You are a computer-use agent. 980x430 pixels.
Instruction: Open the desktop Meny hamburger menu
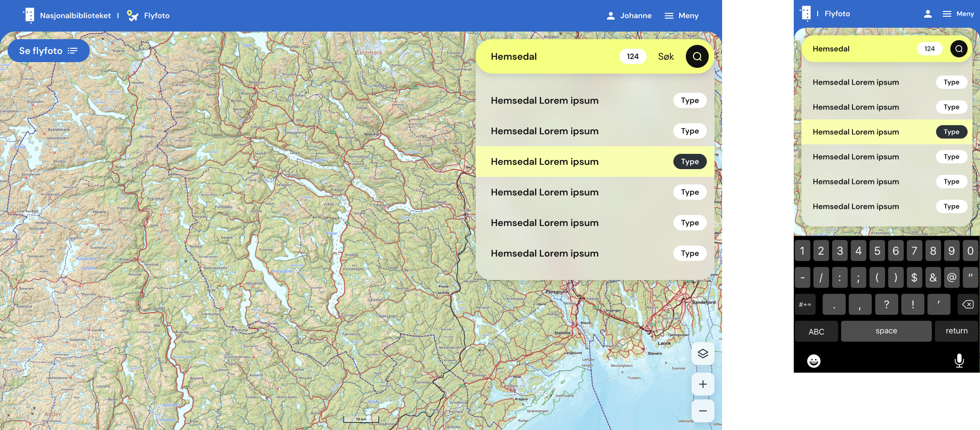tap(682, 16)
